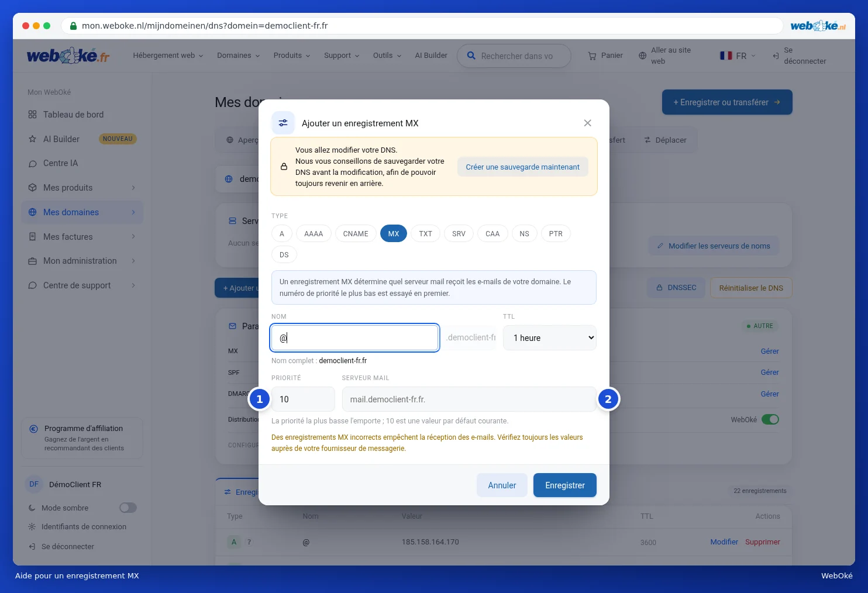Select record type CNAME
Image resolution: width=868 pixels, height=593 pixels.
click(356, 234)
